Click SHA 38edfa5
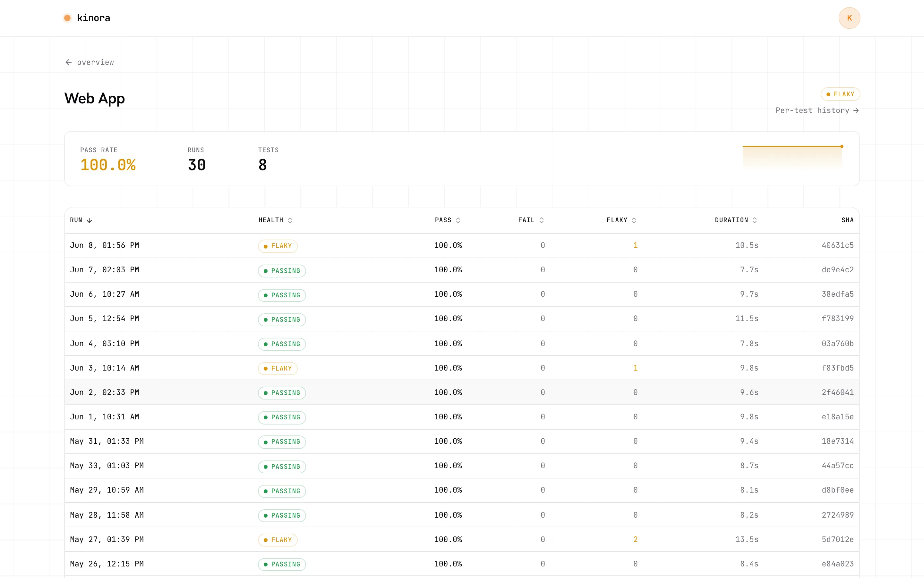Viewport: 924px width, 578px height. (x=838, y=294)
